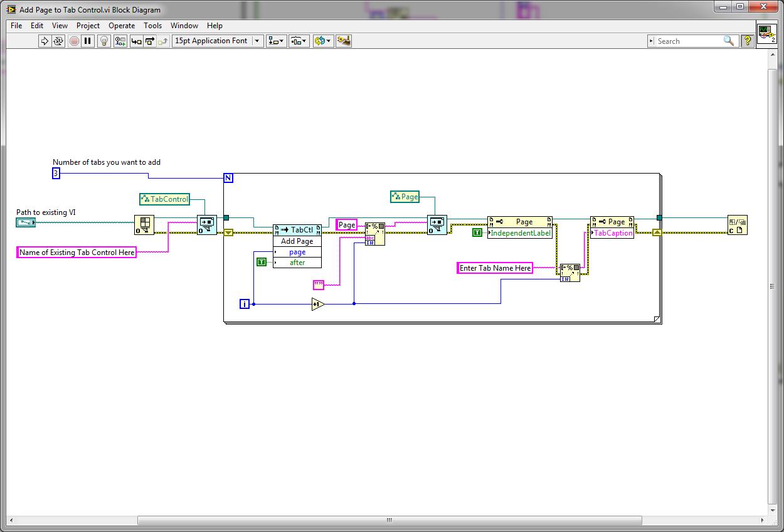Screen dimensions: 784x532
Task: Open the Reorder dropdown
Action: click(322, 41)
